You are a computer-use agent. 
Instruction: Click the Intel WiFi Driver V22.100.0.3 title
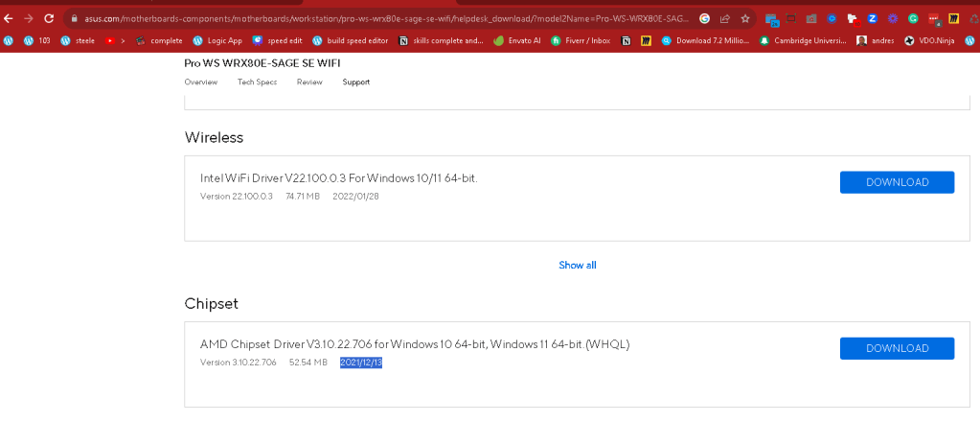coord(339,179)
